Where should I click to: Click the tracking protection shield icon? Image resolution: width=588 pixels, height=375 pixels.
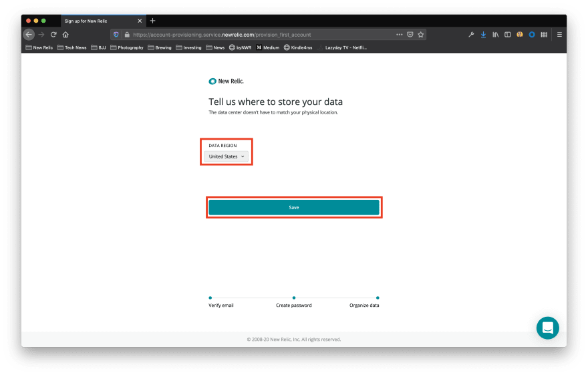pos(116,35)
